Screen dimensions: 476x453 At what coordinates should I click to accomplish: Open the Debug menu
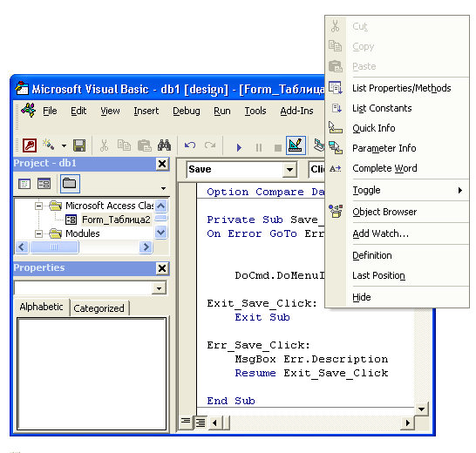(187, 111)
